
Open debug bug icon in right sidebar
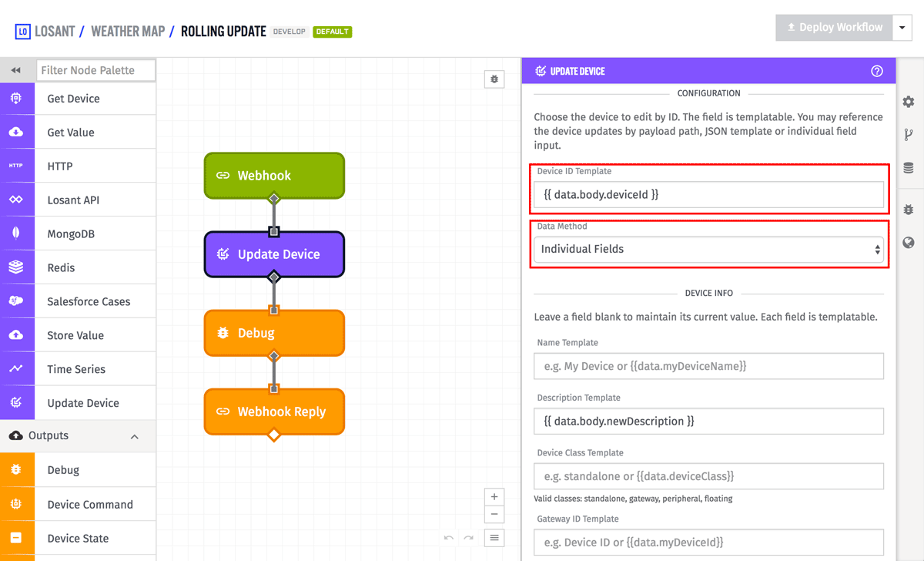909,210
